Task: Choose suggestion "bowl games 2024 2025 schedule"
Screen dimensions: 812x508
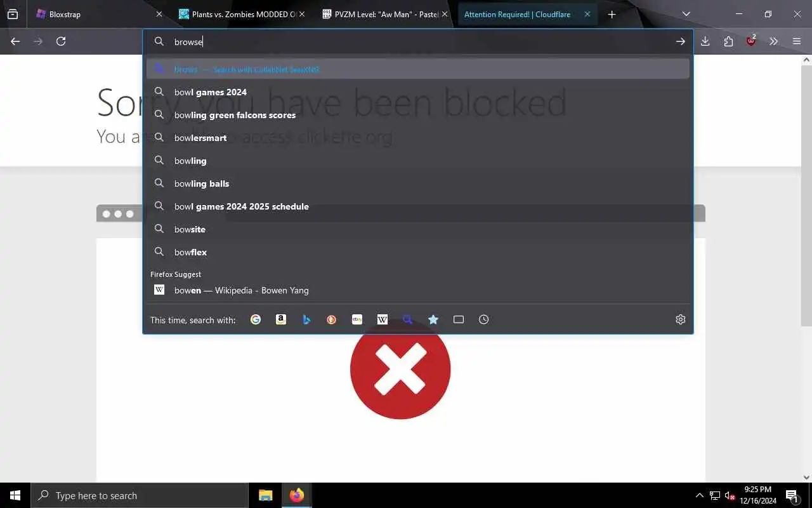Action: click(418, 206)
